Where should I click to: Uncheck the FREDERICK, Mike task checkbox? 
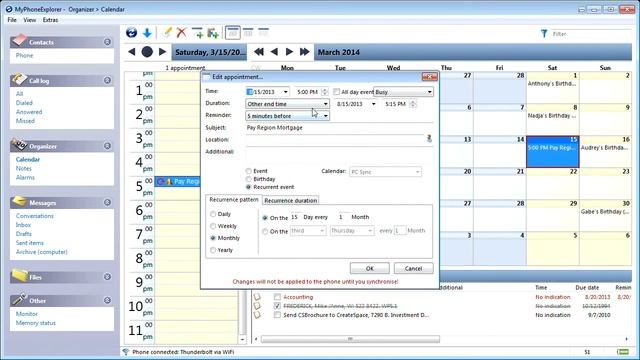tap(278, 306)
